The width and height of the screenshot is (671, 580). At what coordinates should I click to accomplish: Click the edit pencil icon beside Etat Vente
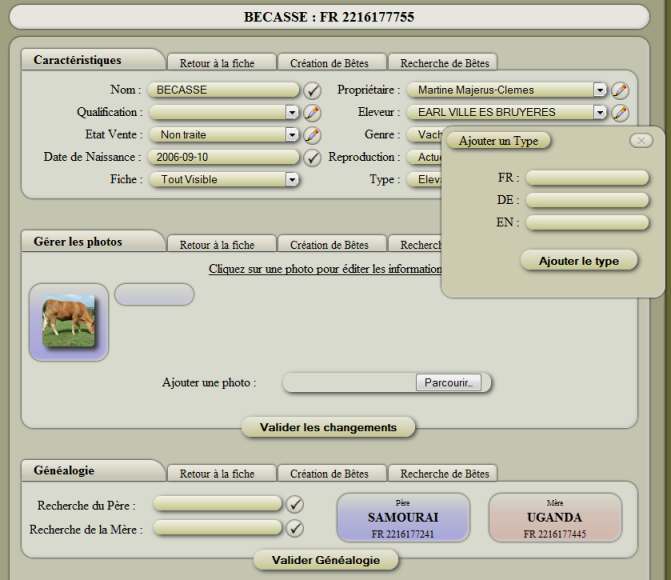pyautogui.click(x=312, y=135)
